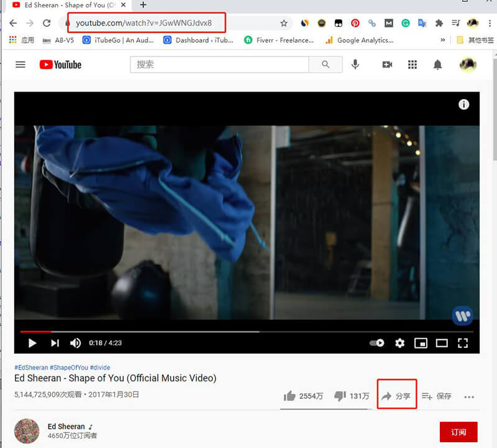Image resolution: width=497 pixels, height=448 pixels.
Task: Click the #ShapeOfYou hashtag
Action: coord(69,367)
